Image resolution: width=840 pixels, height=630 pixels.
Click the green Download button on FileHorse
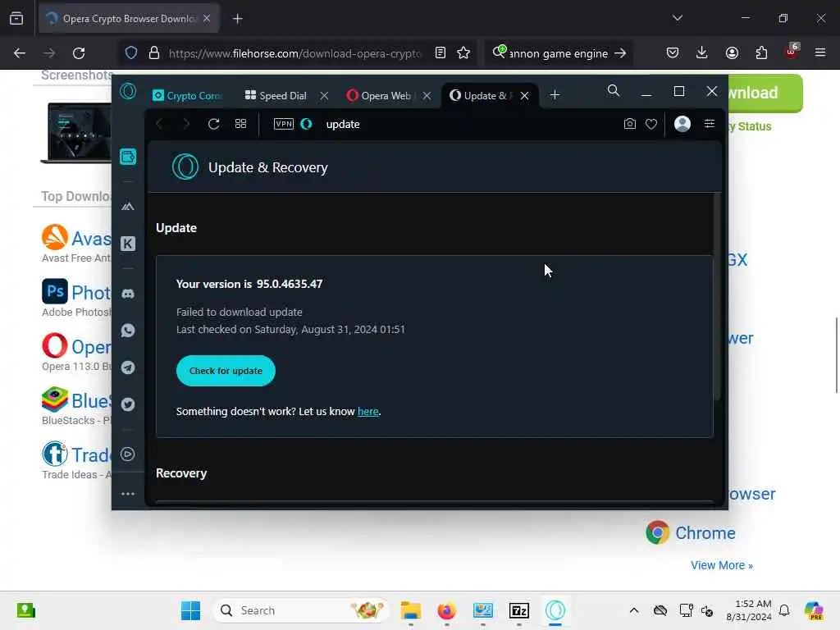[765, 93]
